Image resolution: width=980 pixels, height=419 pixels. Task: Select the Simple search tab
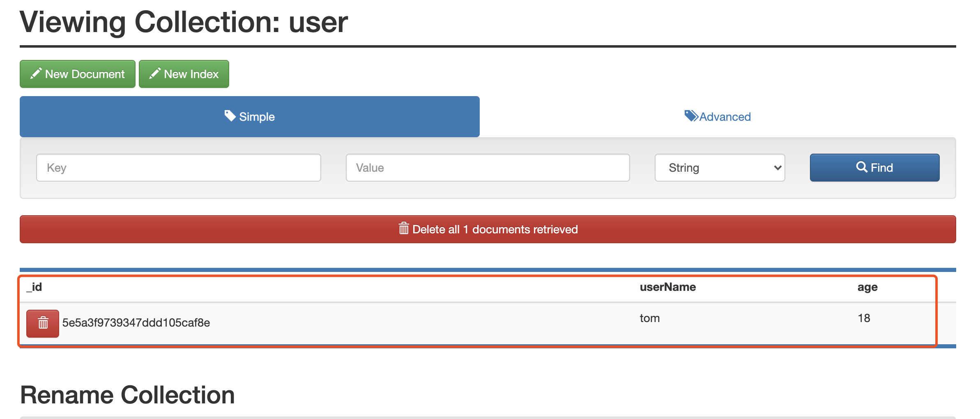[x=250, y=117]
